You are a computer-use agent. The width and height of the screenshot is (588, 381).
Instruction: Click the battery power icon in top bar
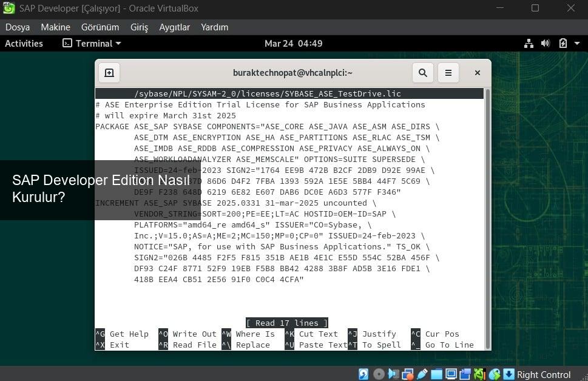pos(563,44)
